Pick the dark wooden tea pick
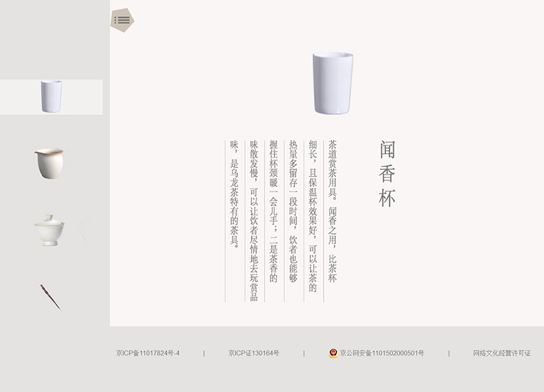Viewport: 544px width, 392px height. pyautogui.click(x=50, y=297)
